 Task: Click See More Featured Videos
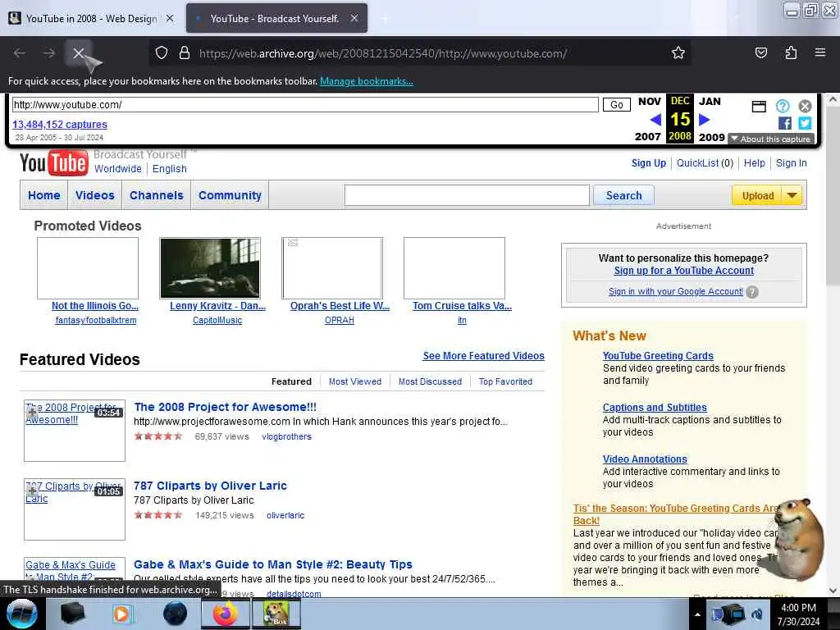tap(483, 356)
